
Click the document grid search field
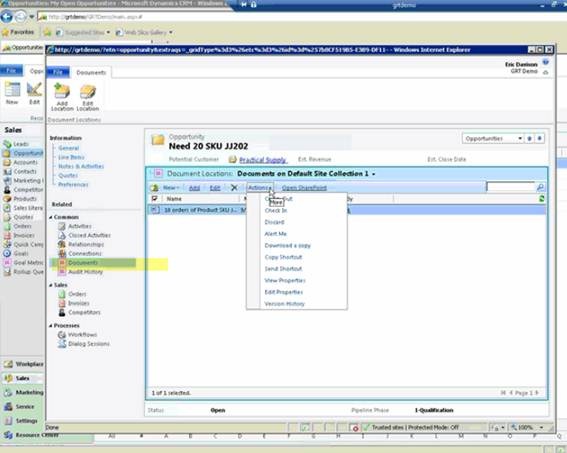point(511,187)
